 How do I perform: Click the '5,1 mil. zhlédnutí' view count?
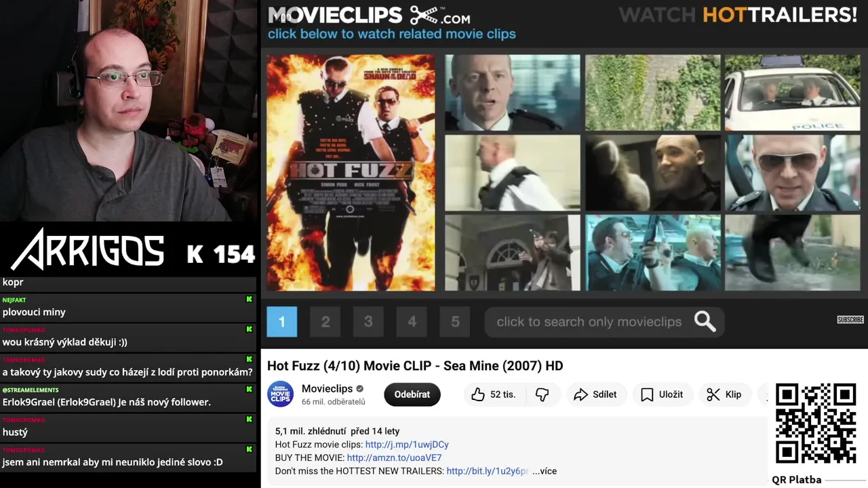click(311, 431)
